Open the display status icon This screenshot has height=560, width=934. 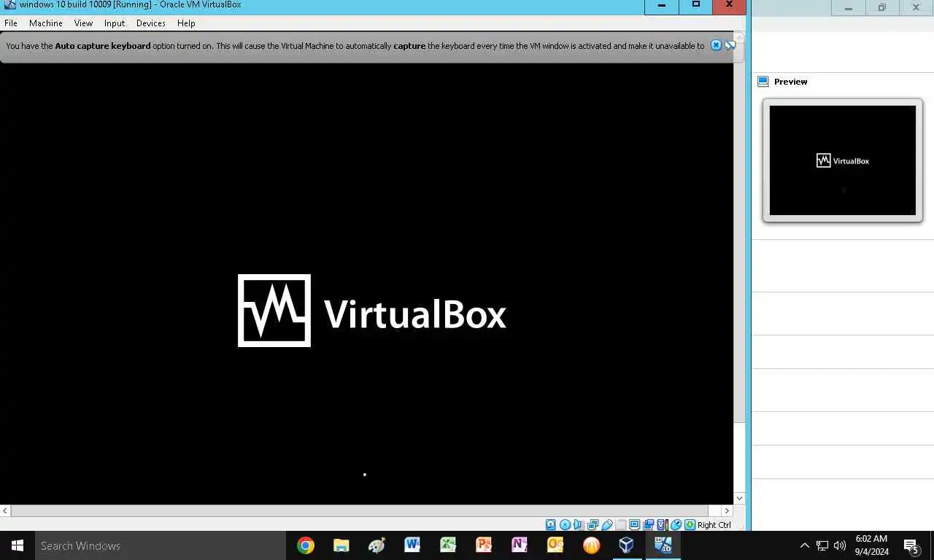[x=634, y=524]
